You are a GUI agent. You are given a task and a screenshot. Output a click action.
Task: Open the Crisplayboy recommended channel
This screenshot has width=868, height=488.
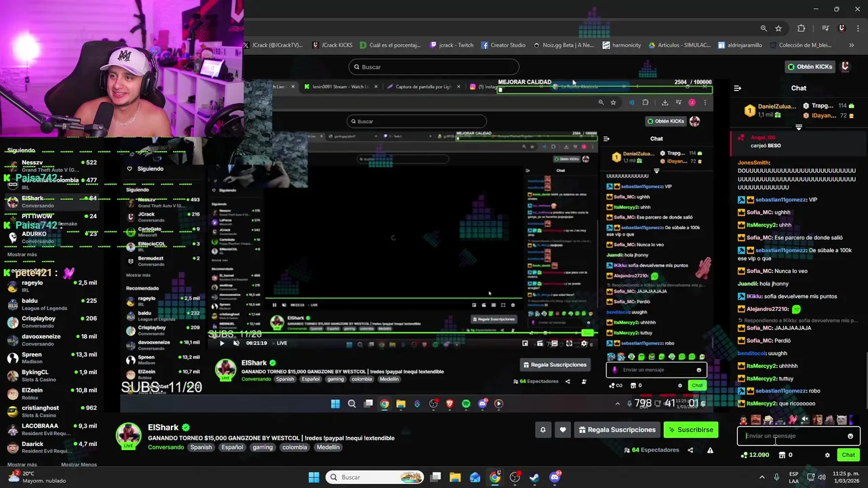point(52,322)
